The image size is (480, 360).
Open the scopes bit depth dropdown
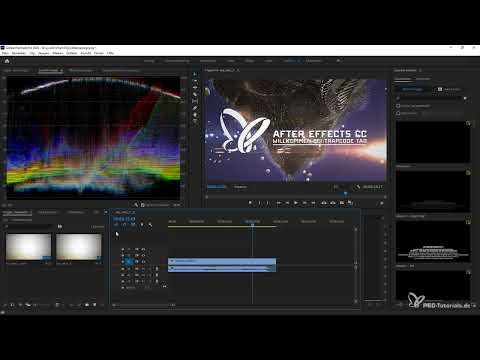(x=177, y=205)
